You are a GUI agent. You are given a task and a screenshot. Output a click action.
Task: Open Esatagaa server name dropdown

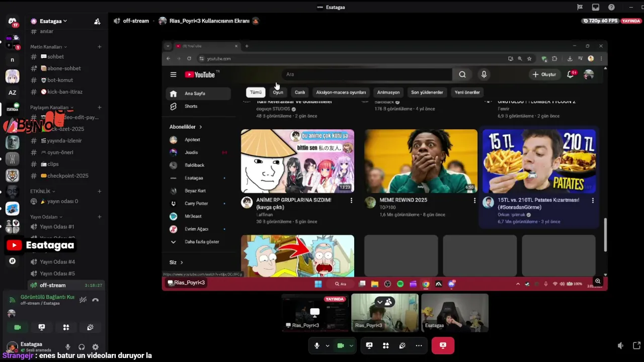point(53,21)
